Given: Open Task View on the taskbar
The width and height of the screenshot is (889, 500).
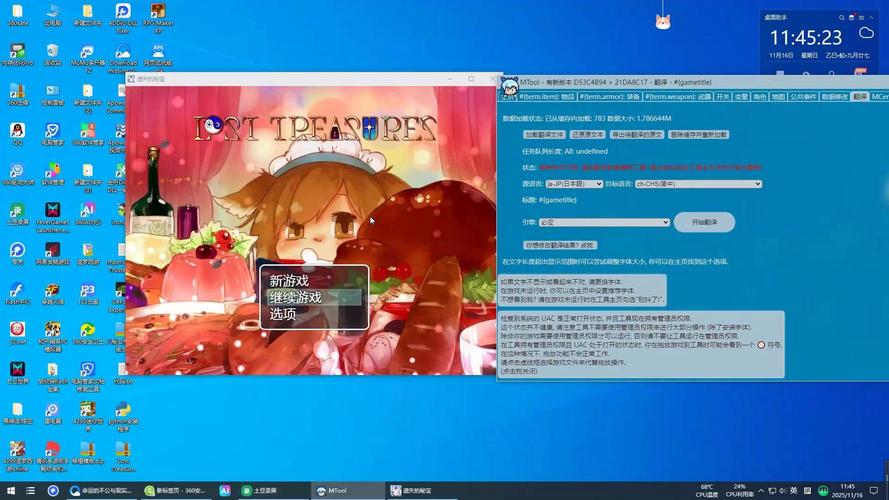Looking at the screenshot, I should [x=31, y=490].
